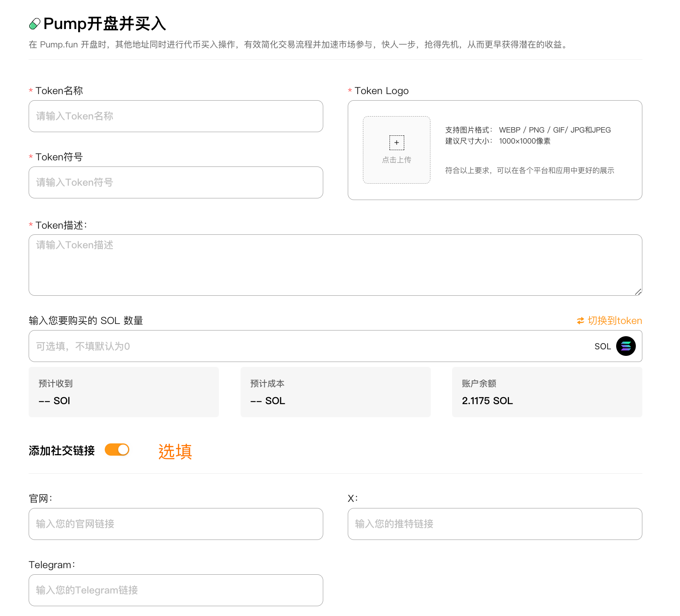Image resolution: width=680 pixels, height=616 pixels.
Task: Click the orange 选填 label
Action: pyautogui.click(x=175, y=452)
